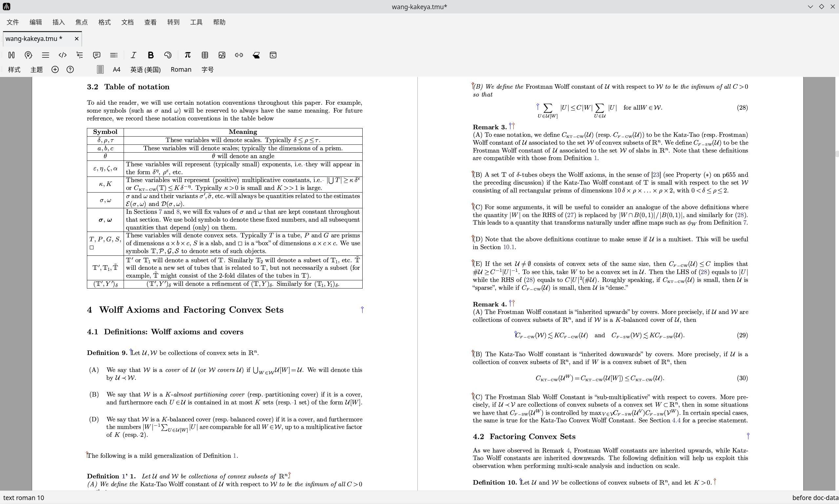The image size is (839, 504).
Task: Toggle bold formatting
Action: (150, 55)
